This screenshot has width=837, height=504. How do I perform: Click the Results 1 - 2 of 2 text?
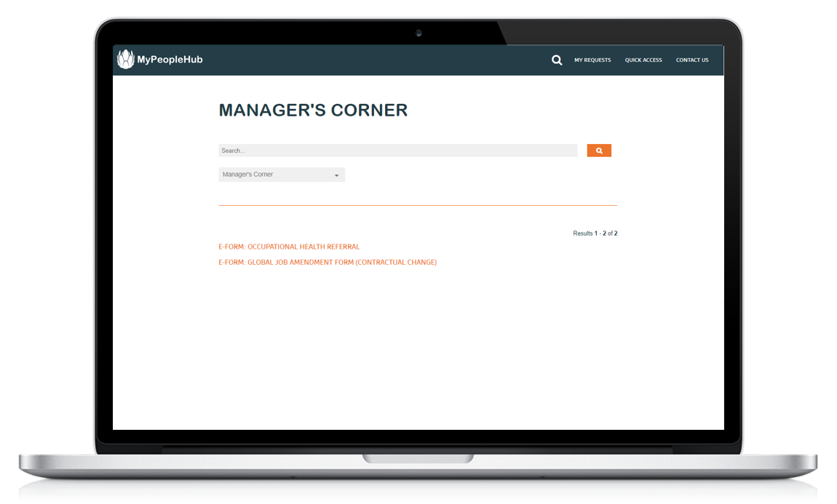[x=595, y=233]
